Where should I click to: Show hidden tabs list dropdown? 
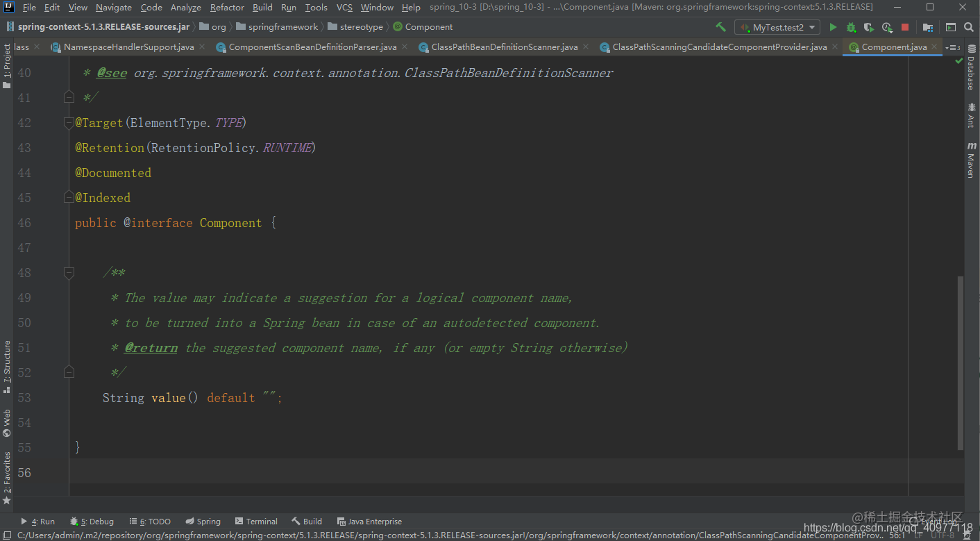point(953,47)
